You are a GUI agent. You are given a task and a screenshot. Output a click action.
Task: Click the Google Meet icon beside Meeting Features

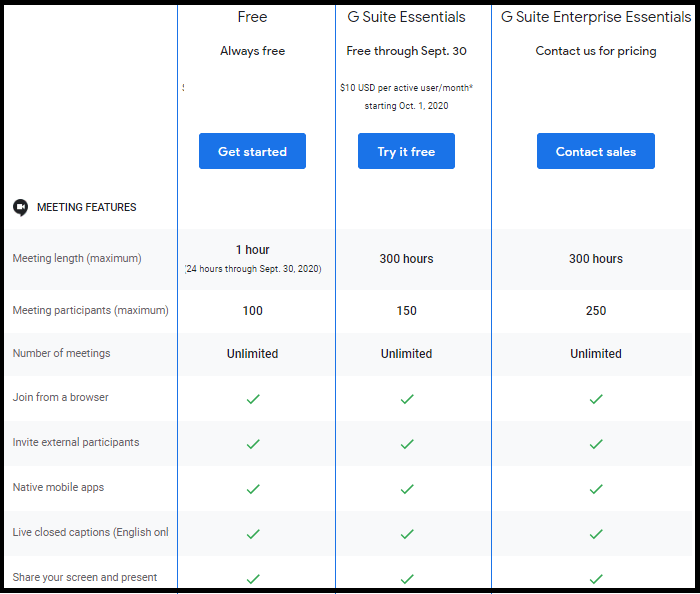pyautogui.click(x=20, y=207)
